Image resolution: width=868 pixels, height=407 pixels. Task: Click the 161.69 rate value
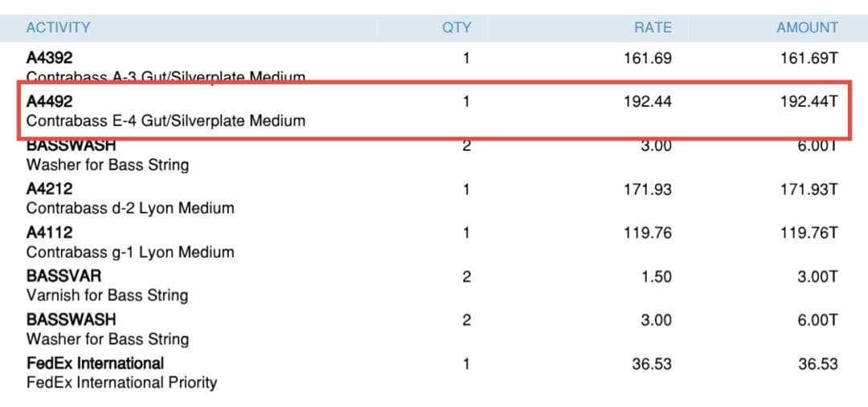[648, 59]
